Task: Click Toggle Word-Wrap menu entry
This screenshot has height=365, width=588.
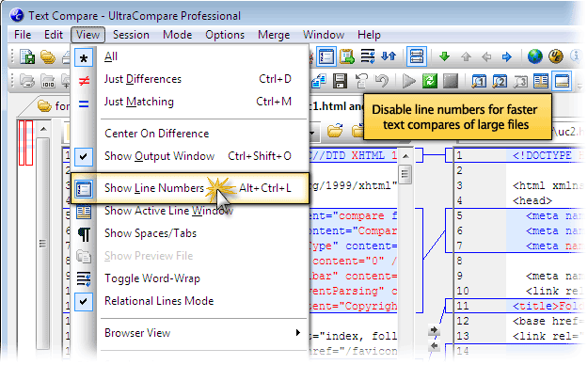Action: (x=190, y=278)
